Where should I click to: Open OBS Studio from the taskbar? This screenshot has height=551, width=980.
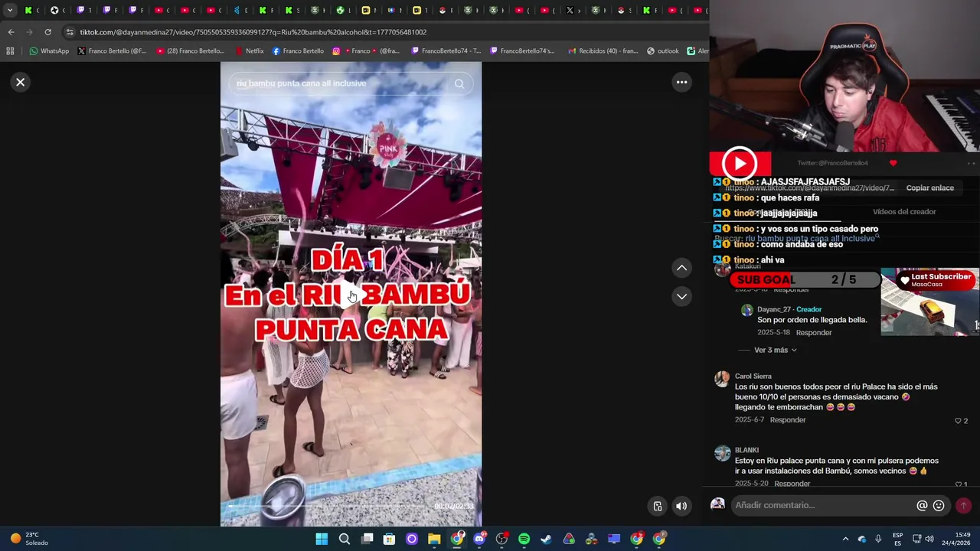(501, 539)
